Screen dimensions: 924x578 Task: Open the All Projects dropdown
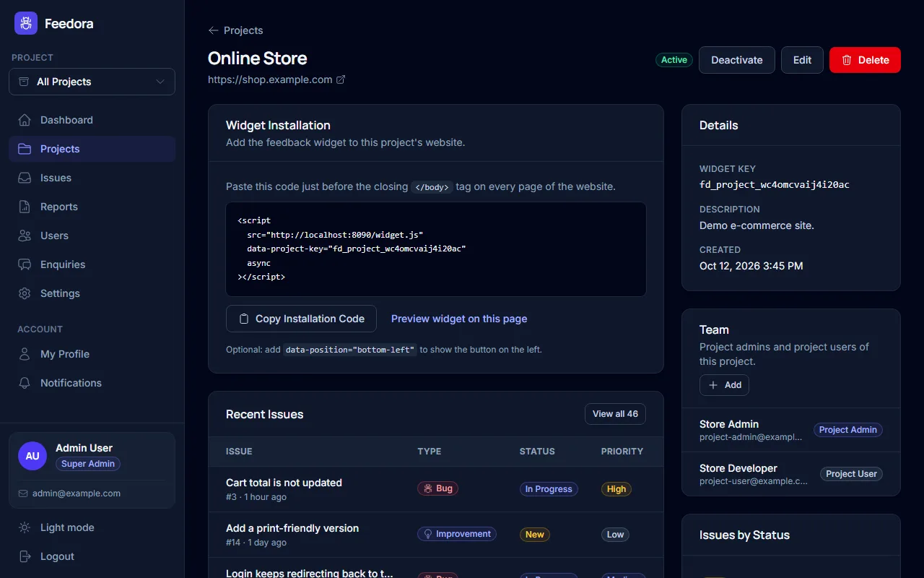tap(92, 82)
